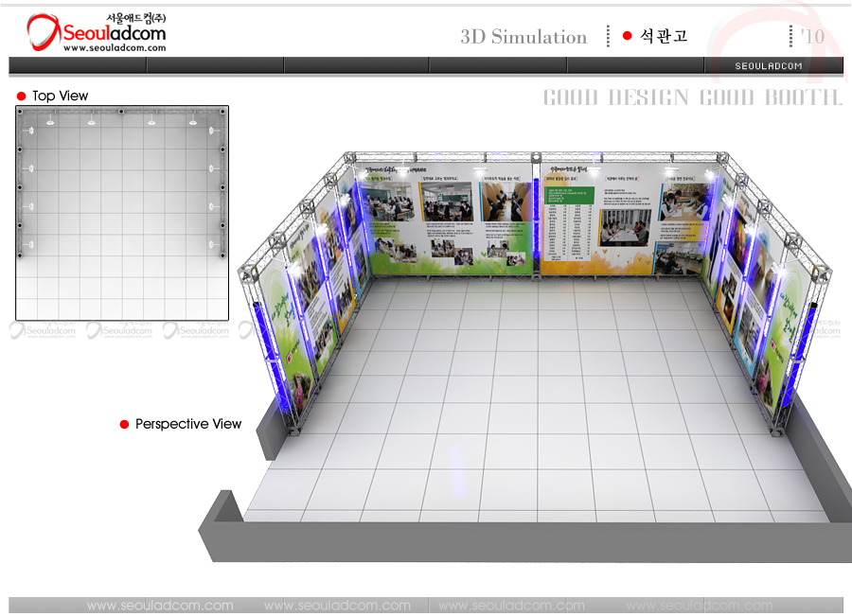This screenshot has height=616, width=852.
Task: Open the www.seouladcom.com link under the logo
Action: point(114,47)
